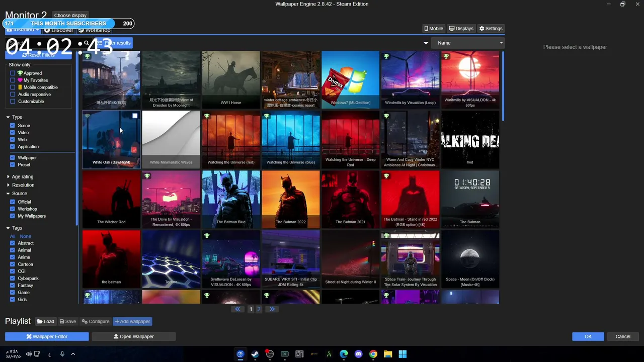Click the sort direction arrow icon
Image resolution: width=644 pixels, height=362 pixels.
click(x=426, y=43)
